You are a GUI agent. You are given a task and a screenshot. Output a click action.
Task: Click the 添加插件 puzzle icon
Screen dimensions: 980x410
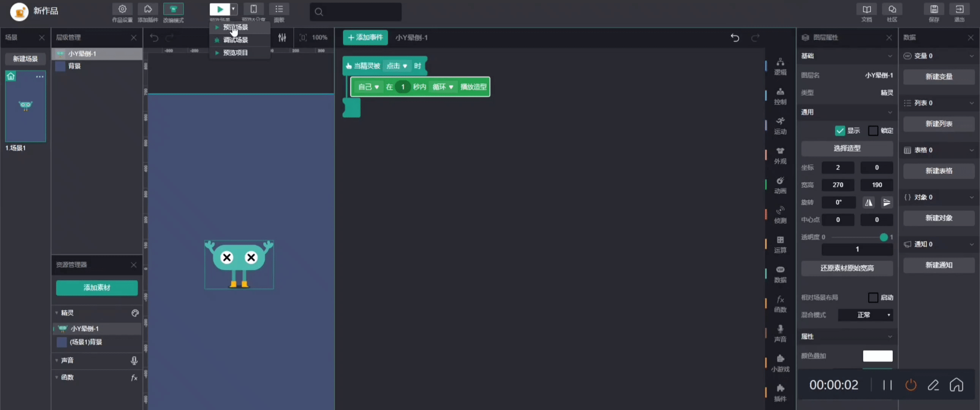click(x=148, y=9)
